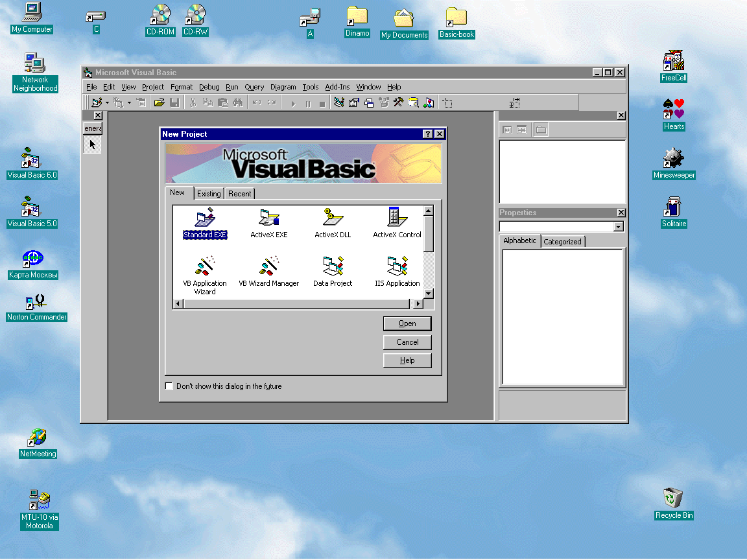Open the File menu
The height and width of the screenshot is (560, 747).
[91, 87]
